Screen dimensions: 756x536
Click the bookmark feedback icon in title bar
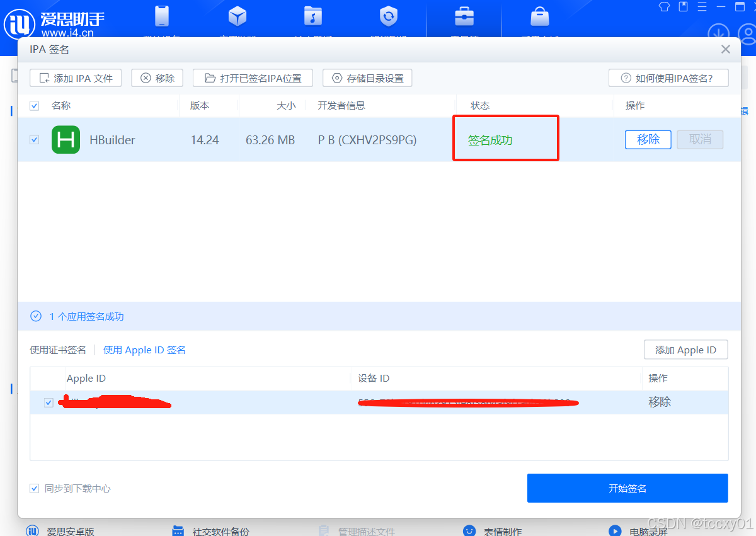coord(684,7)
